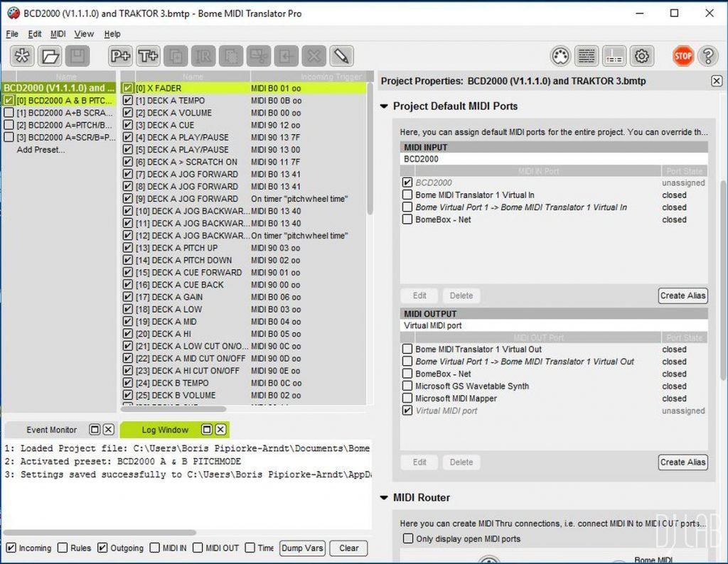Open the settings gear icon
Image resolution: width=728 pixels, height=564 pixels.
pos(641,56)
